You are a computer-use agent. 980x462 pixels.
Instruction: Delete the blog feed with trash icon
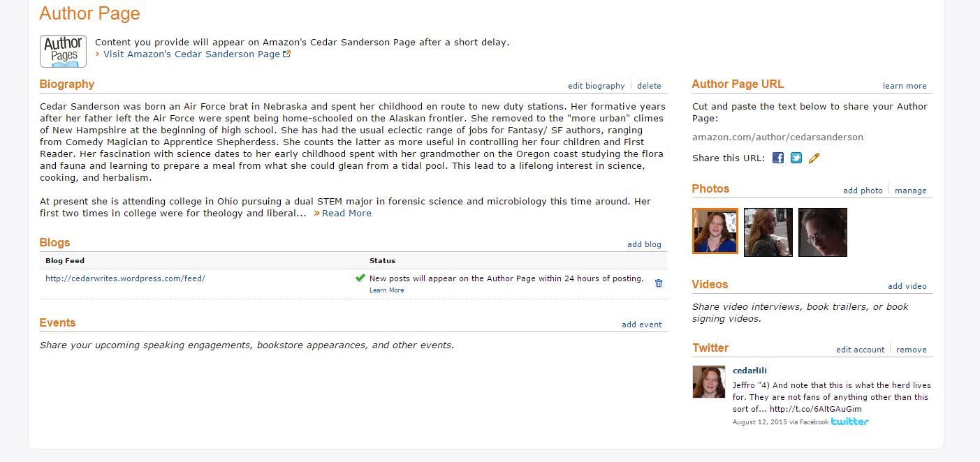pos(659,283)
